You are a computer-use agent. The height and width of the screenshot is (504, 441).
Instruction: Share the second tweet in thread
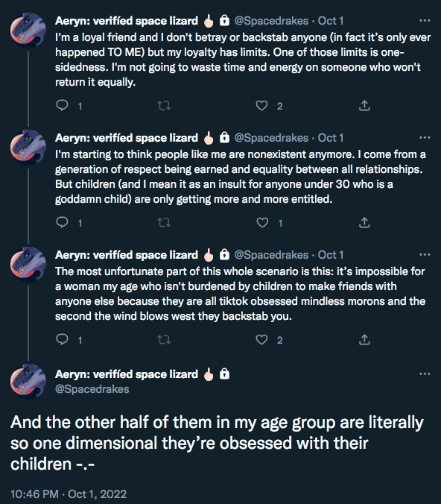pyautogui.click(x=364, y=222)
